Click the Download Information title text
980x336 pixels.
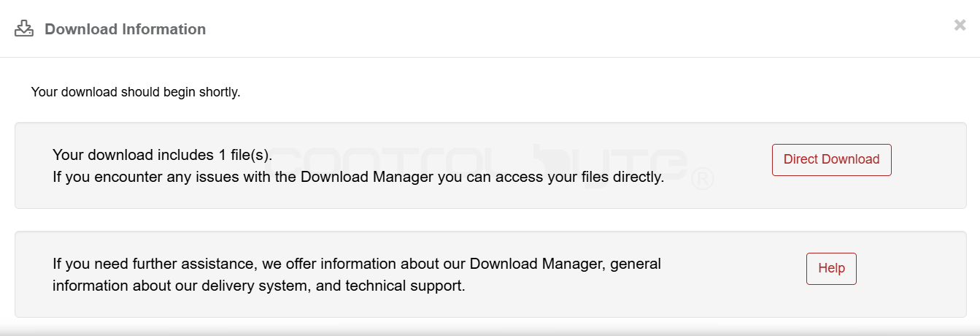(126, 29)
